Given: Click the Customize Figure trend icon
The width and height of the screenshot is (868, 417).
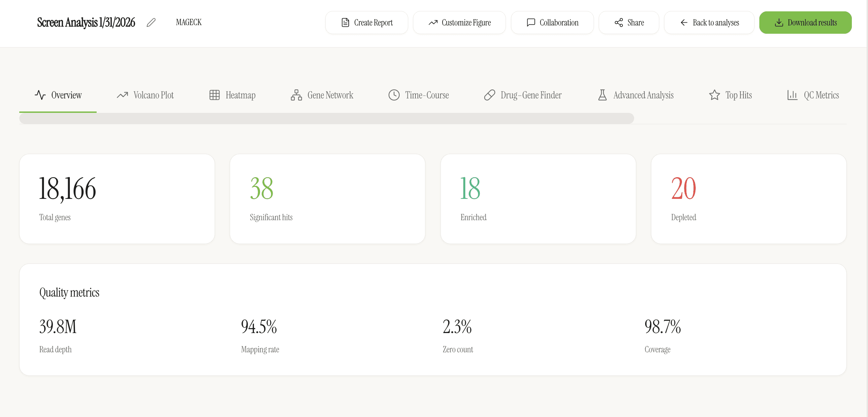Looking at the screenshot, I should [x=433, y=23].
